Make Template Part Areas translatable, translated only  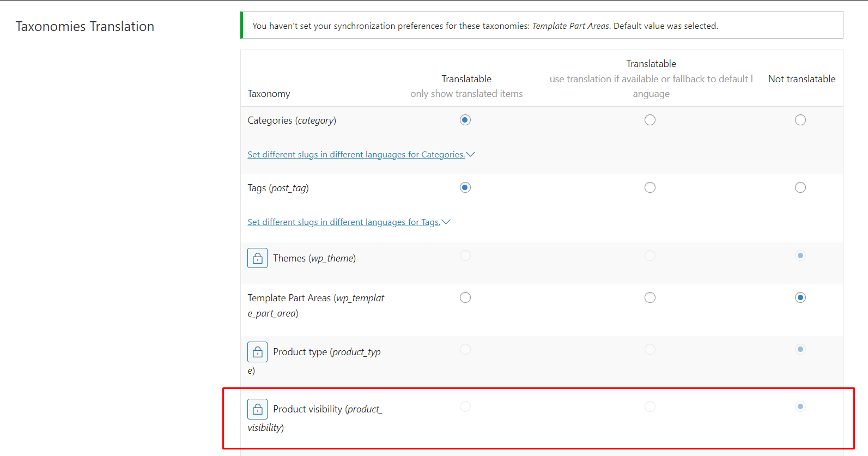click(x=465, y=297)
